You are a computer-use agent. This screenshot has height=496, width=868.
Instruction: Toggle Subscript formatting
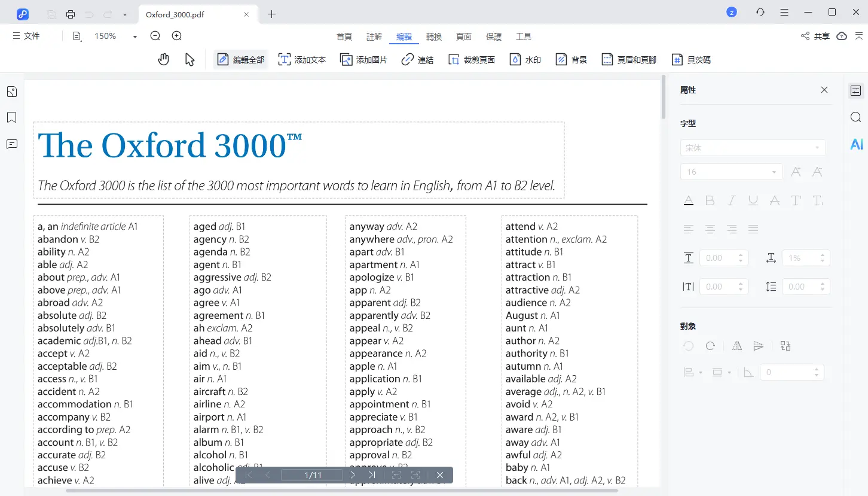[x=818, y=200]
